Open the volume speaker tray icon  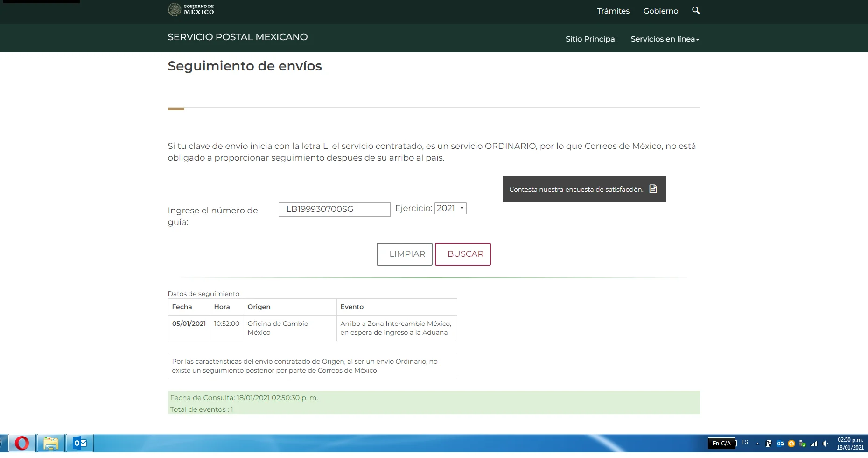point(825,444)
